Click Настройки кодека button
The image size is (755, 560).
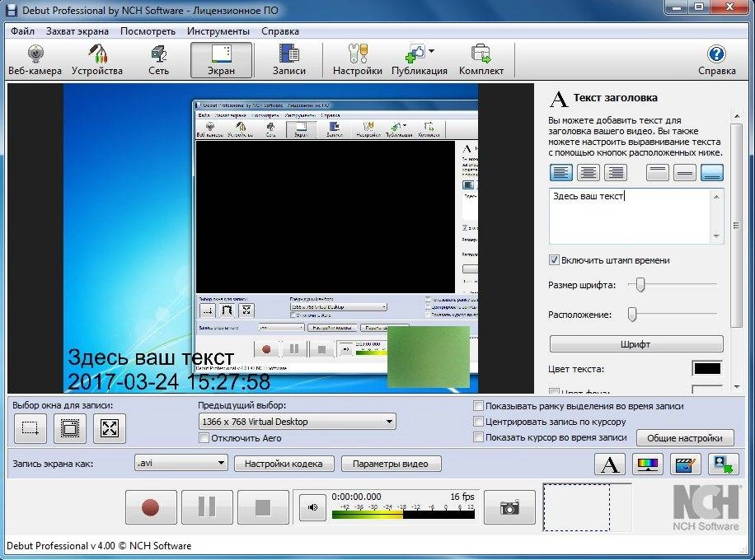coord(284,464)
